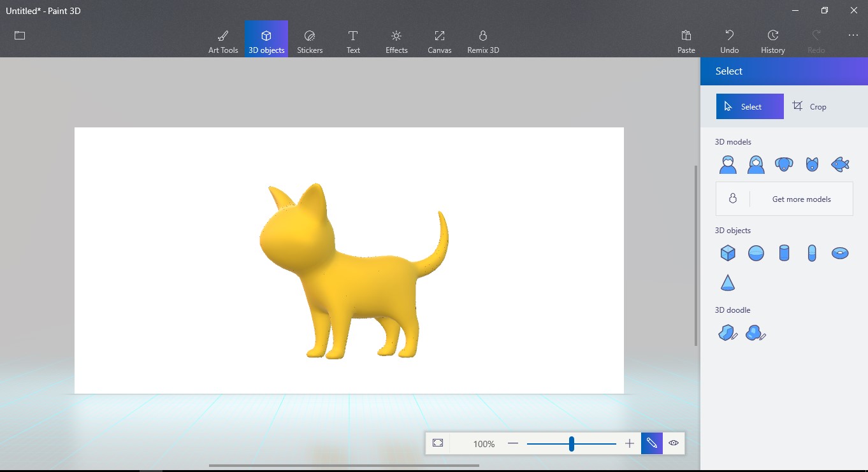
Task: Switch to Crop mode
Action: (x=810, y=106)
